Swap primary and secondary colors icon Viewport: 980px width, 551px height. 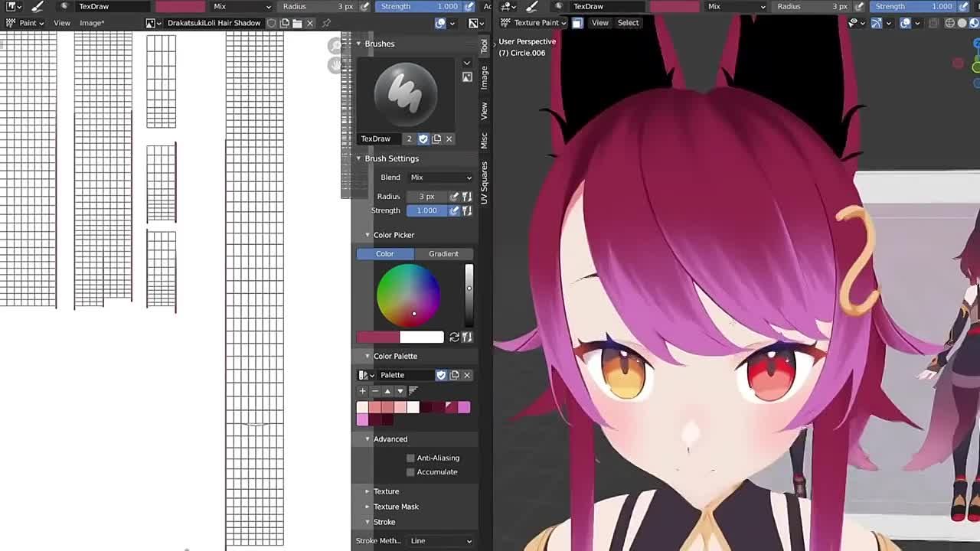coord(454,337)
